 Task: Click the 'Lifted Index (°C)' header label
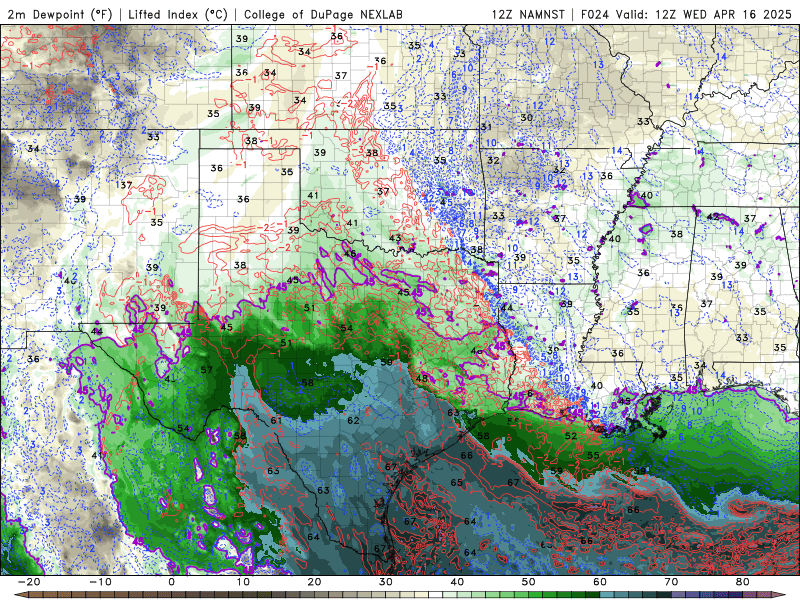178,14
